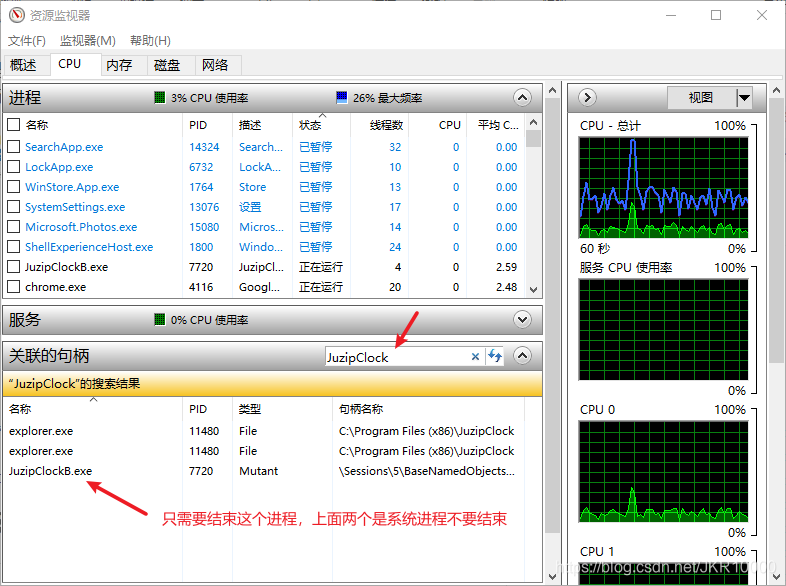This screenshot has width=786, height=586.
Task: Open the 视图 dropdown arrow
Action: 744,97
